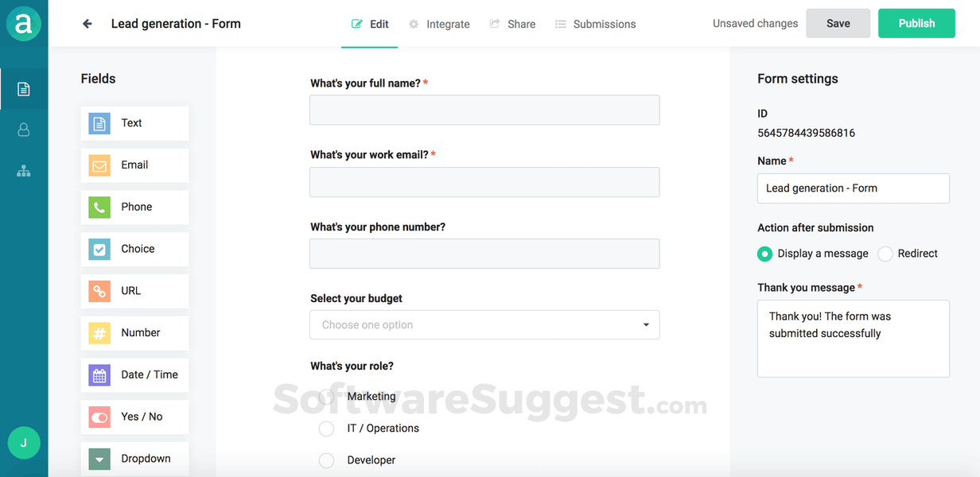This screenshot has height=477, width=980.
Task: Click the form Name input field
Action: click(853, 188)
